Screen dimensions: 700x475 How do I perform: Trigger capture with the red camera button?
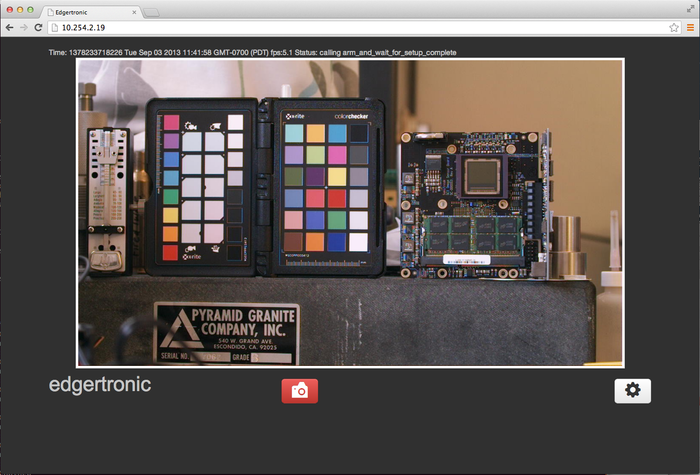tap(300, 391)
